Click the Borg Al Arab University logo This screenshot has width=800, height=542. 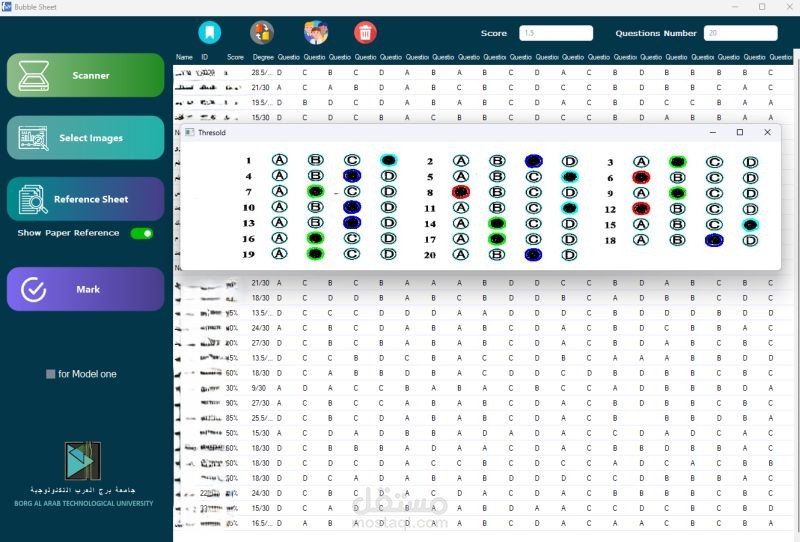tap(83, 461)
